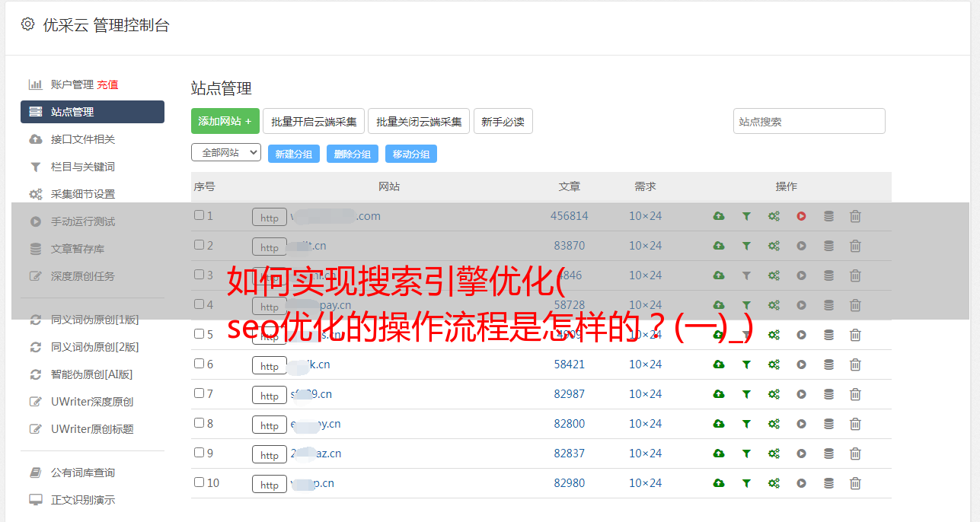Click trash icon in row 8

855,424
